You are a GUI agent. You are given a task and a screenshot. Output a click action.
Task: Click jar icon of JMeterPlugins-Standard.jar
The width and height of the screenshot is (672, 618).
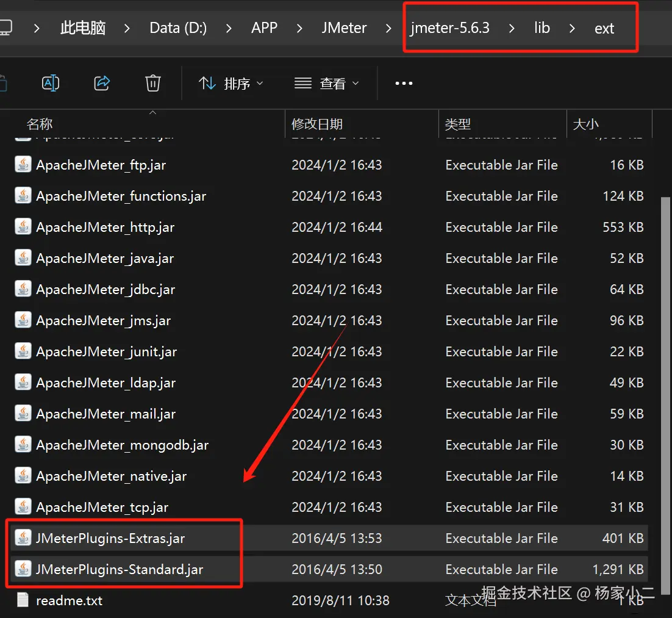click(23, 569)
